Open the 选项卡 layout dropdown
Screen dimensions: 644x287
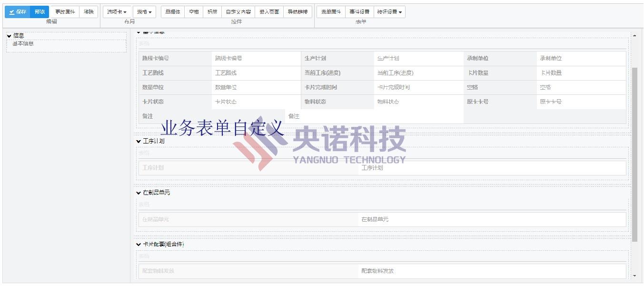pyautogui.click(x=117, y=12)
